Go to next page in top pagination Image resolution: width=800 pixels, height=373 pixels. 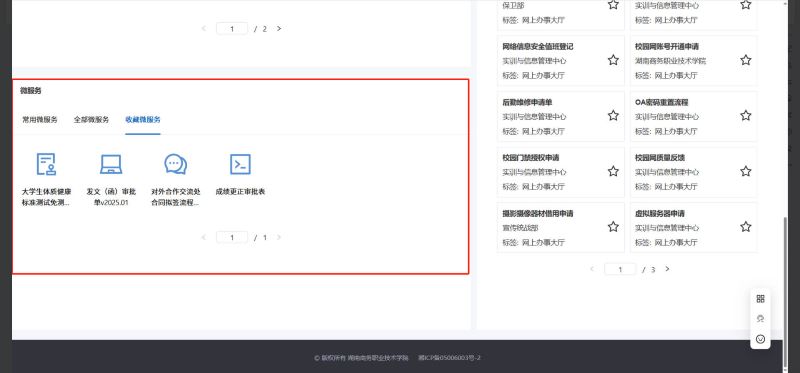(x=279, y=29)
